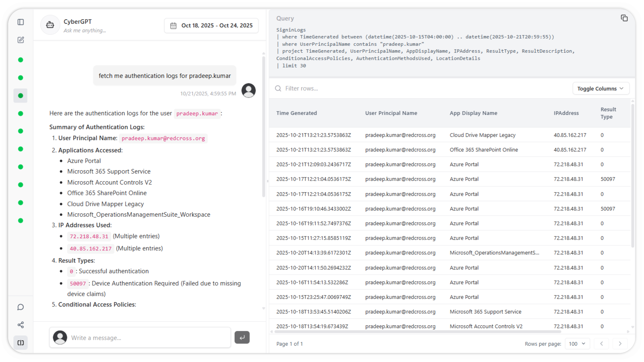
Task: Click the CyberGPT robot avatar icon
Action: (x=50, y=25)
